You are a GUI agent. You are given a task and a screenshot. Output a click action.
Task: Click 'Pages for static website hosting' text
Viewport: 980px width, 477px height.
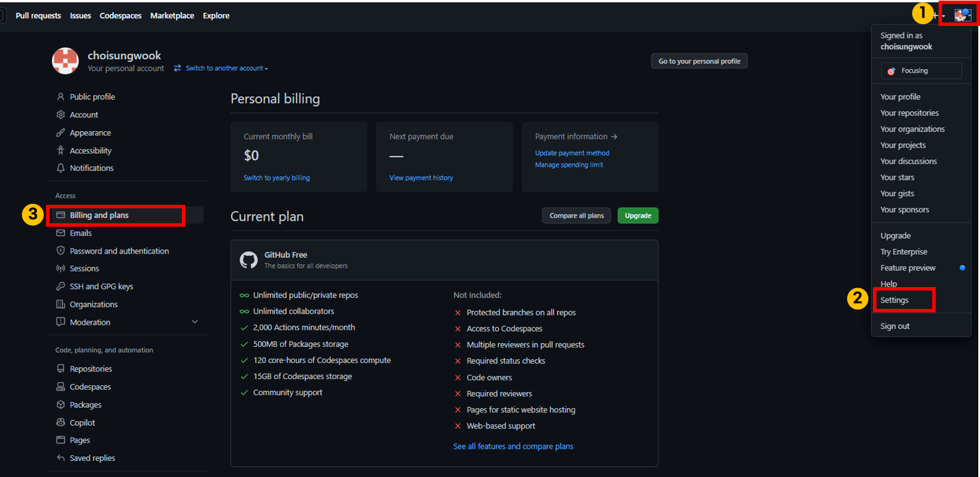point(521,410)
